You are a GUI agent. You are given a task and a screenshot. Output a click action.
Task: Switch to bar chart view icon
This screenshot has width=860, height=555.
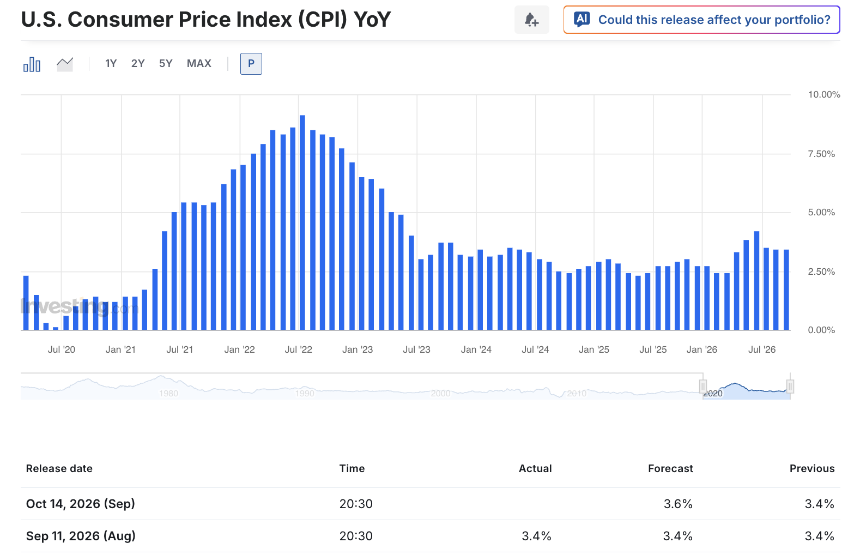point(32,64)
